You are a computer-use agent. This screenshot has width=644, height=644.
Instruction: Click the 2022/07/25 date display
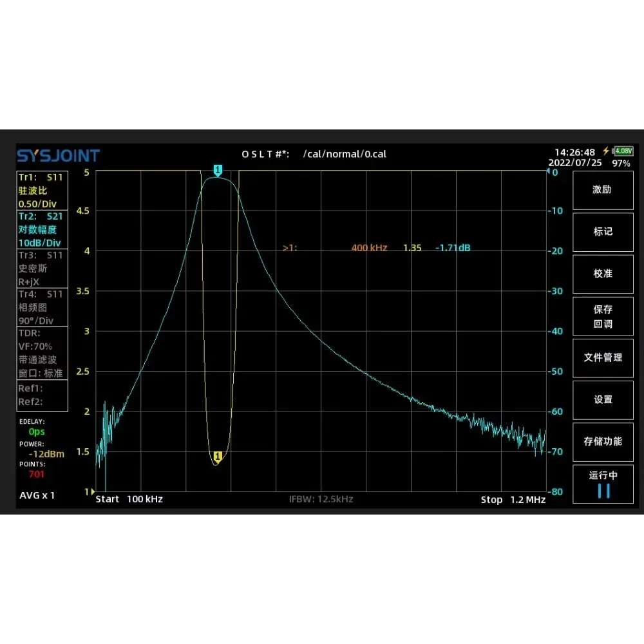575,163
